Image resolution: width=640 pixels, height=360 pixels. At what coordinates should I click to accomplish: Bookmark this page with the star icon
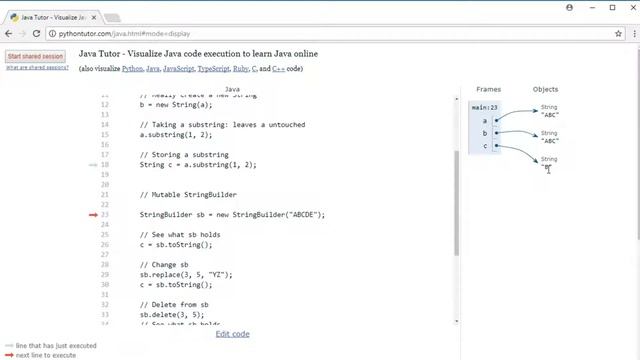[618, 34]
